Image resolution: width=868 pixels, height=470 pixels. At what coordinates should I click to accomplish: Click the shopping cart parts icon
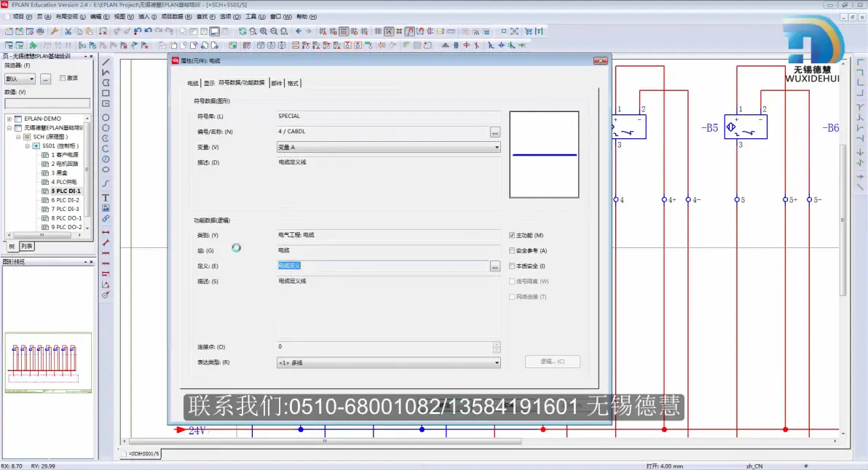pyautogui.click(x=529, y=31)
